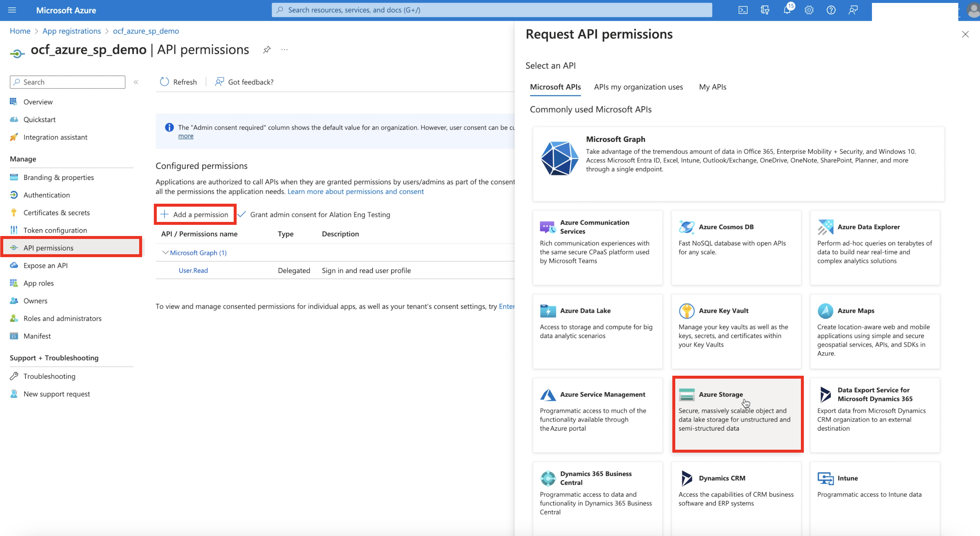980x536 pixels.
Task: Open the portal hamburger menu
Action: tap(12, 10)
